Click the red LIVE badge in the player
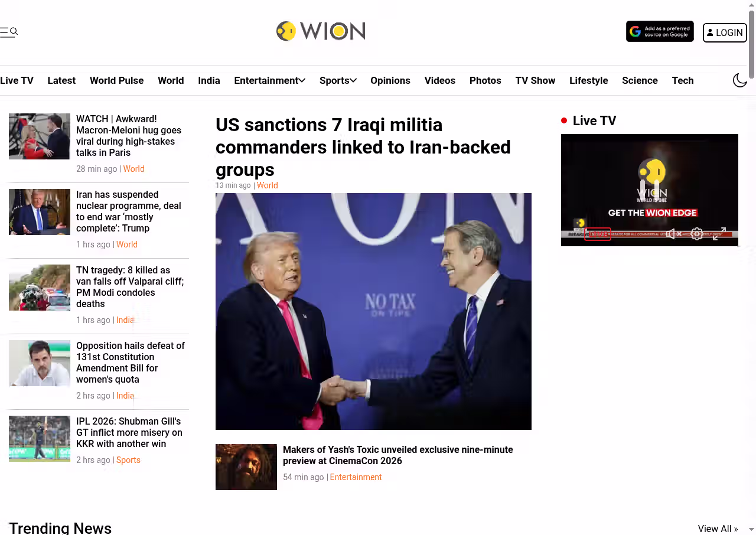The width and height of the screenshot is (756, 535). 598,234
